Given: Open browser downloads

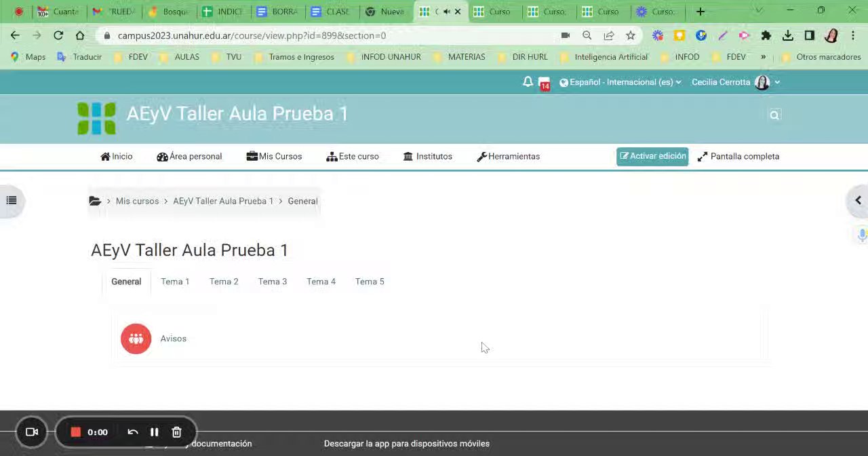Looking at the screenshot, I should [x=788, y=35].
